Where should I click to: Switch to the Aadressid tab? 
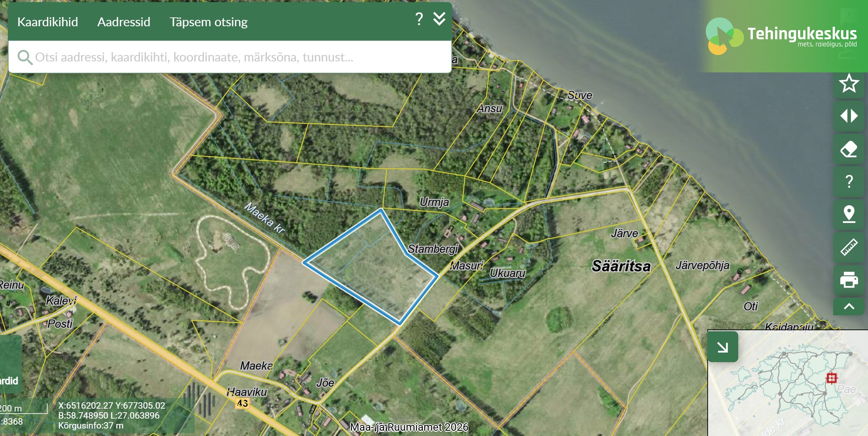124,22
